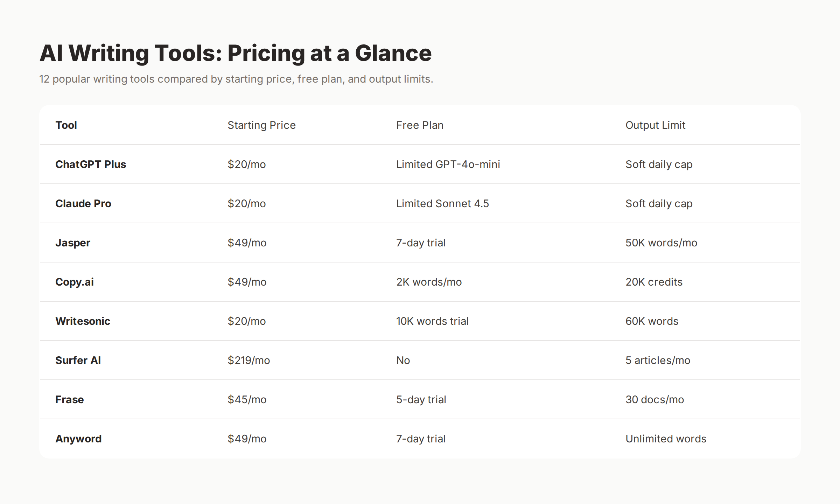Click 'No' in Surfer AI free plan cell
The height and width of the screenshot is (504, 840).
[403, 360]
